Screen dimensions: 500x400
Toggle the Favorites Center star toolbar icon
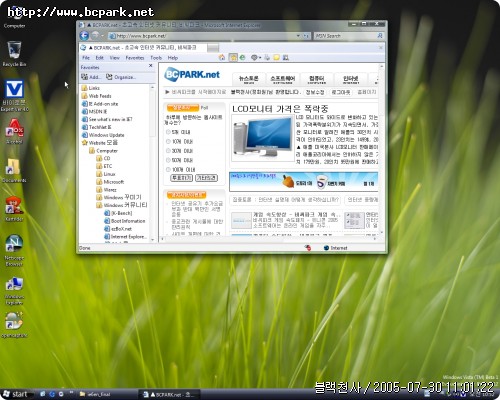(x=233, y=57)
